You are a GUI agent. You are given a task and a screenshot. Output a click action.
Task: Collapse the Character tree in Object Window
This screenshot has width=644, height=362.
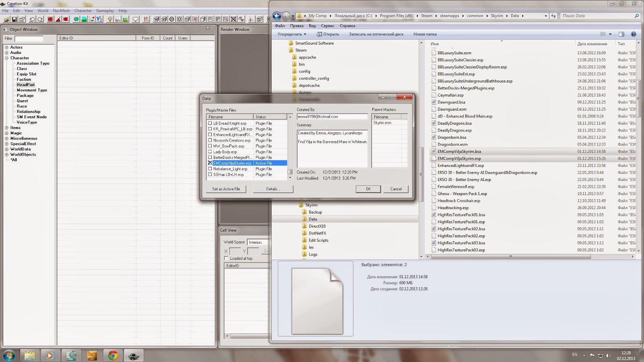pos(6,58)
